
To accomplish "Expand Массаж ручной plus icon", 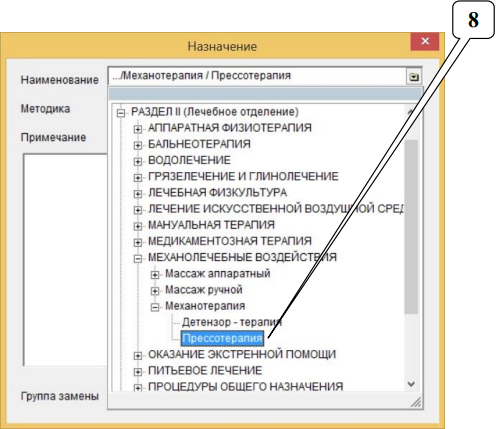I will pos(154,291).
